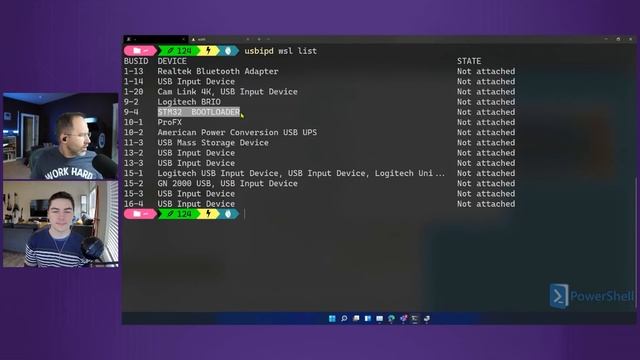Select 'Realtek Bluetooth Adapter' device row
The width and height of the screenshot is (640, 360).
[x=320, y=71]
